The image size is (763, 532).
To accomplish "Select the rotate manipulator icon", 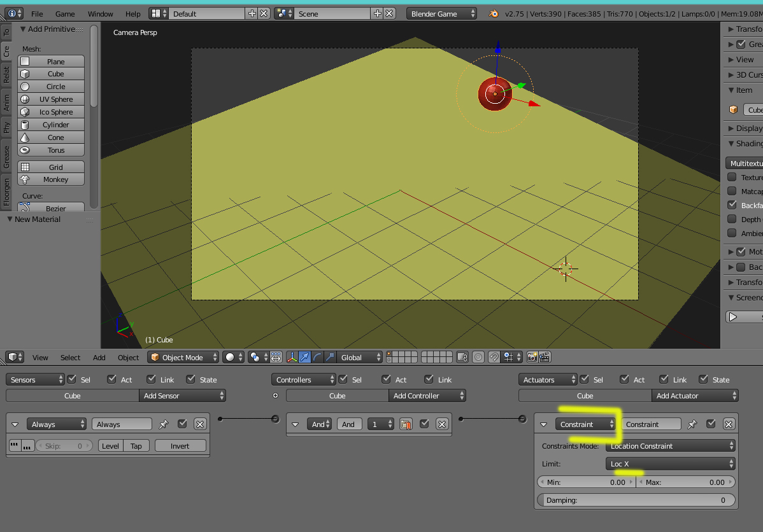I will click(317, 358).
